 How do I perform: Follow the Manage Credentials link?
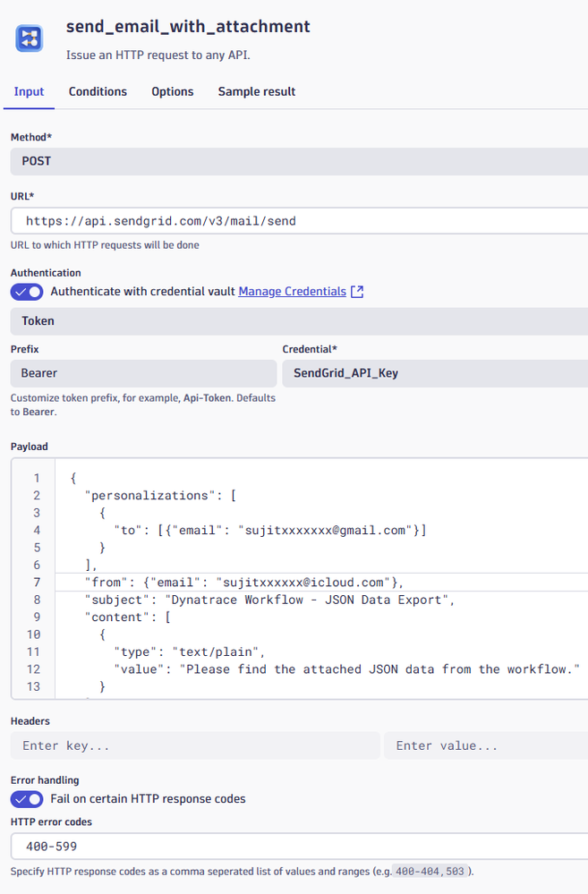tap(292, 292)
